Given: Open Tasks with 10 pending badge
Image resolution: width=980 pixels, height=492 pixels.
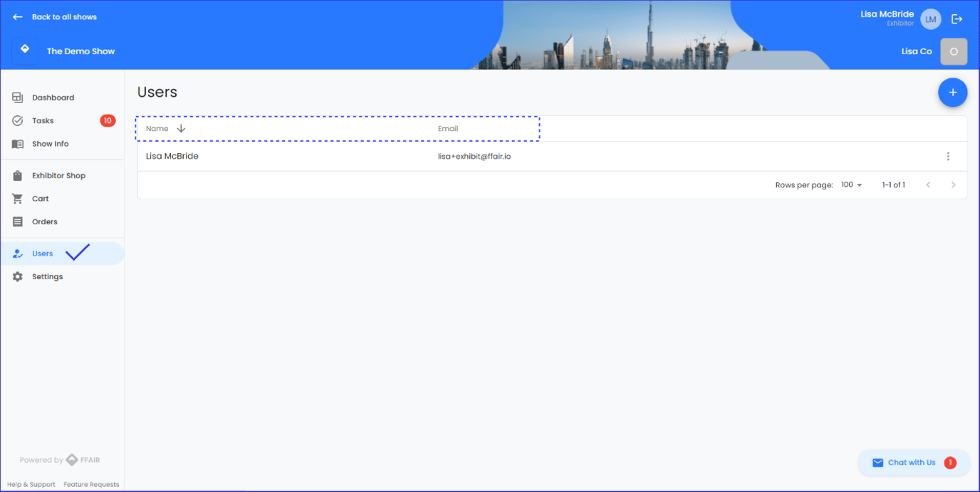Looking at the screenshot, I should 43,121.
